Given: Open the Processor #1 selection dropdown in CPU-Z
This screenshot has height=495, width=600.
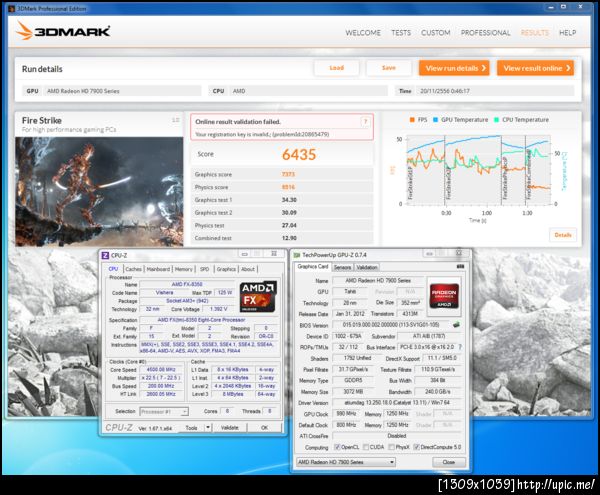Looking at the screenshot, I should pyautogui.click(x=164, y=412).
